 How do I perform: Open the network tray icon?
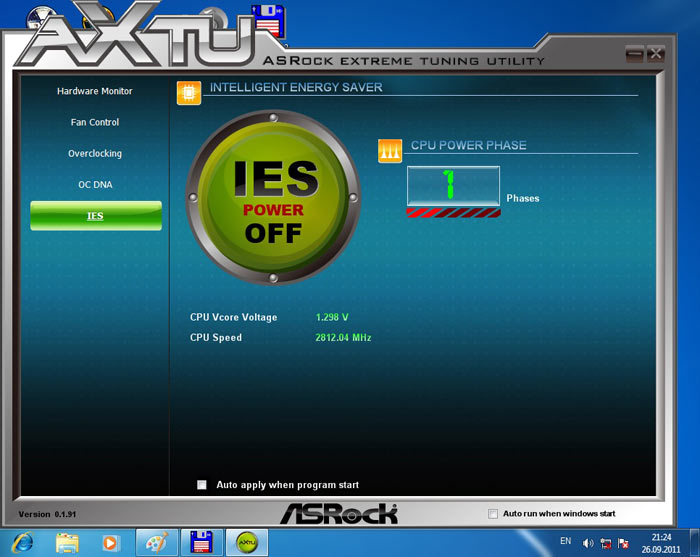tap(606, 543)
